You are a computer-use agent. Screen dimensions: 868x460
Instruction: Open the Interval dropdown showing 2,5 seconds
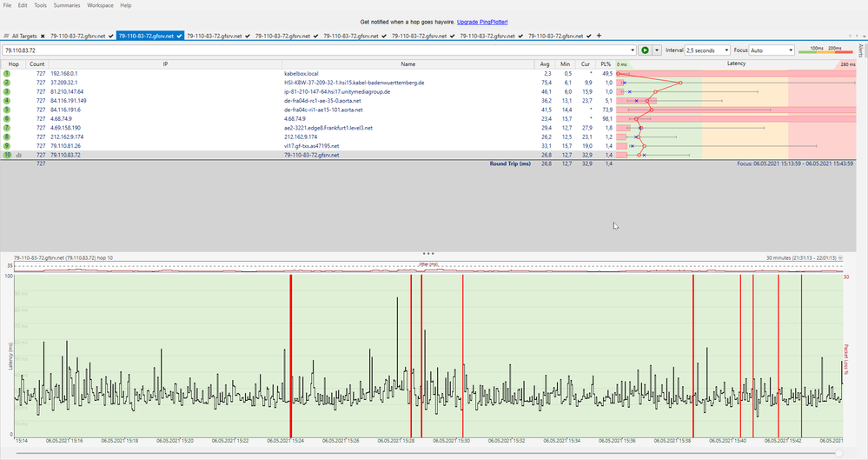tap(706, 50)
